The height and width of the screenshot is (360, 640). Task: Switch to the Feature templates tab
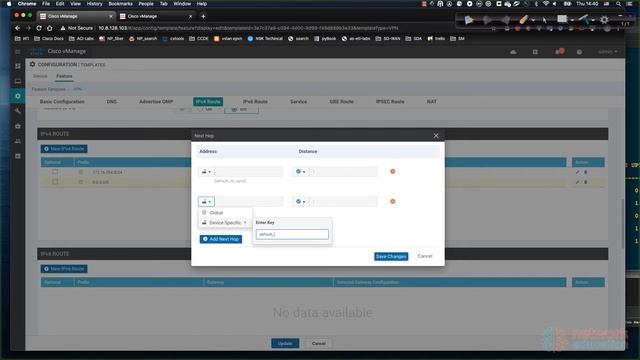coord(64,76)
